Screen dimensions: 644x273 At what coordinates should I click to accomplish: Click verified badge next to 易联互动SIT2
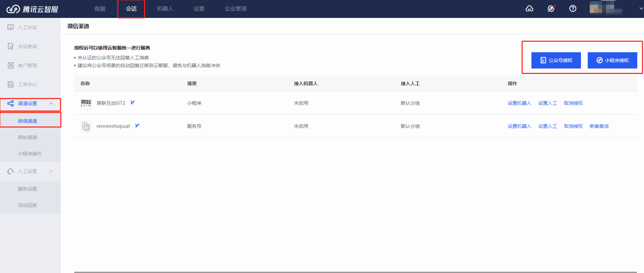point(132,103)
